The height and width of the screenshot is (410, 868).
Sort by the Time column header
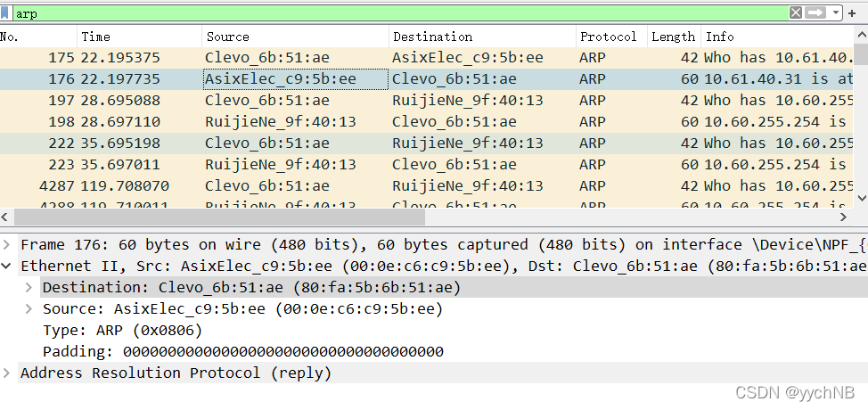[140, 37]
